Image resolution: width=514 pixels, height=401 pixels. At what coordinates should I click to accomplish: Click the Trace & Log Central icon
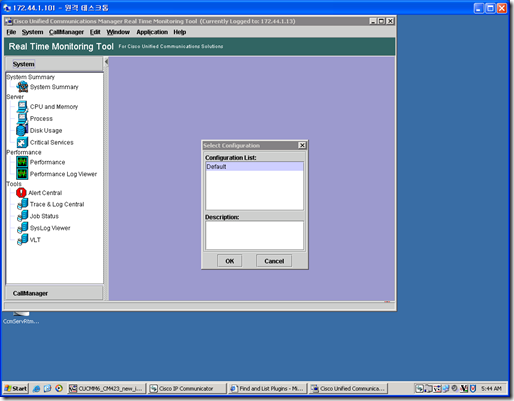point(23,204)
